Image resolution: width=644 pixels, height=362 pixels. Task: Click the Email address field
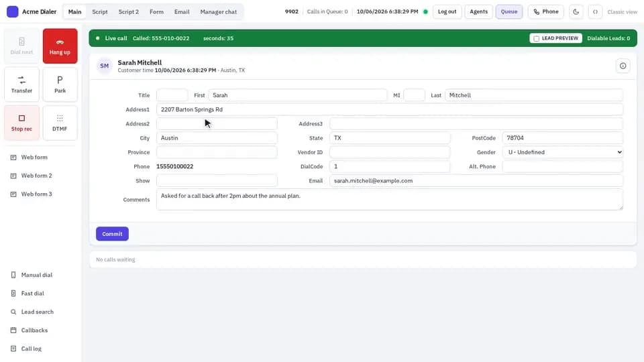coord(476,180)
